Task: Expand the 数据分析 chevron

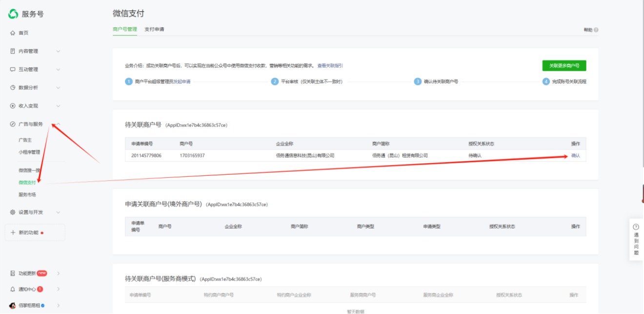Action: (58, 88)
